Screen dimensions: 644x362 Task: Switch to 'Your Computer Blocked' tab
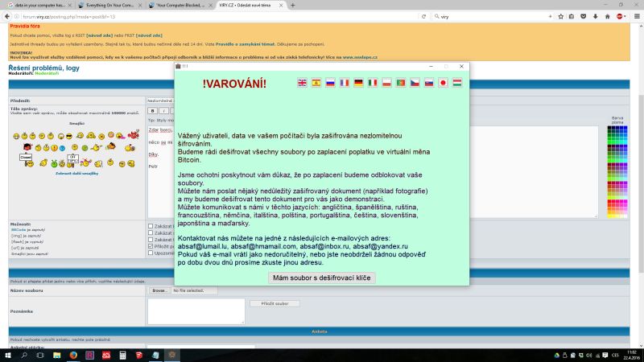[180, 6]
